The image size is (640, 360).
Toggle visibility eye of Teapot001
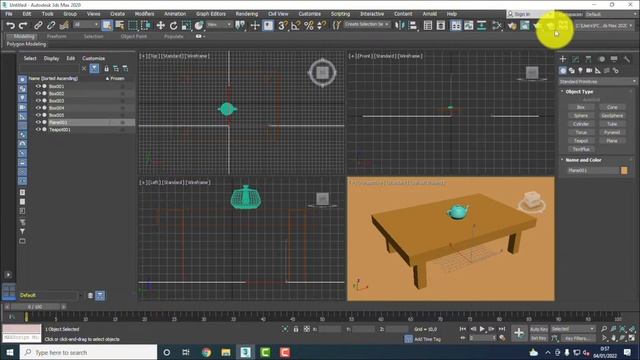point(38,129)
